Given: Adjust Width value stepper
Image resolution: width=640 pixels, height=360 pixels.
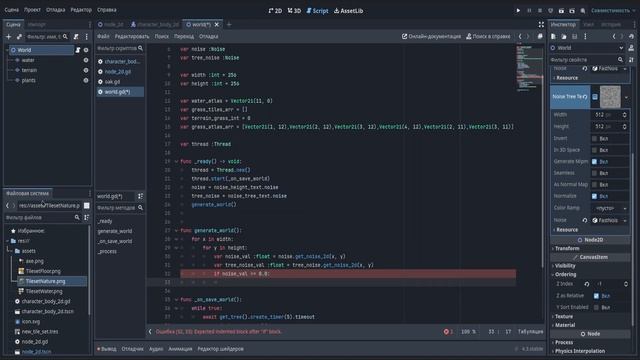Looking at the screenshot, I should (x=624, y=115).
